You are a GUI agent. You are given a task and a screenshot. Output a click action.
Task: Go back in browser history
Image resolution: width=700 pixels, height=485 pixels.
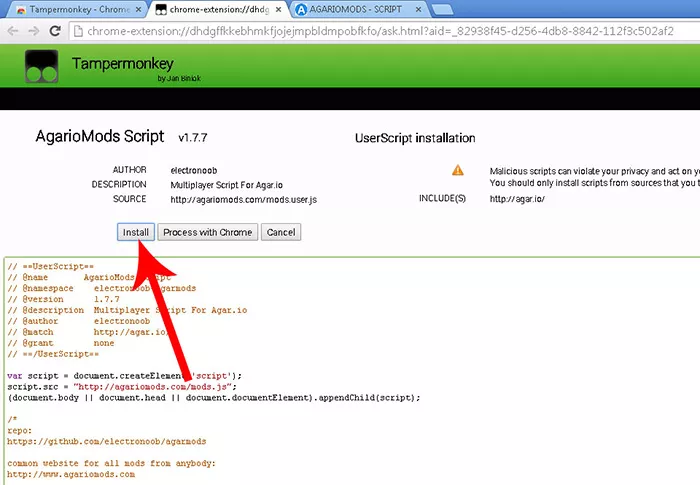[x=13, y=31]
